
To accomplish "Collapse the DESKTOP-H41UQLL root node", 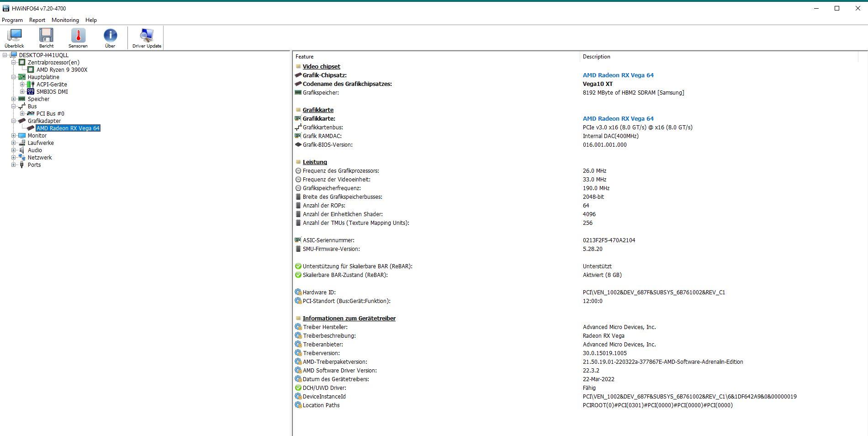I will pyautogui.click(x=5, y=55).
